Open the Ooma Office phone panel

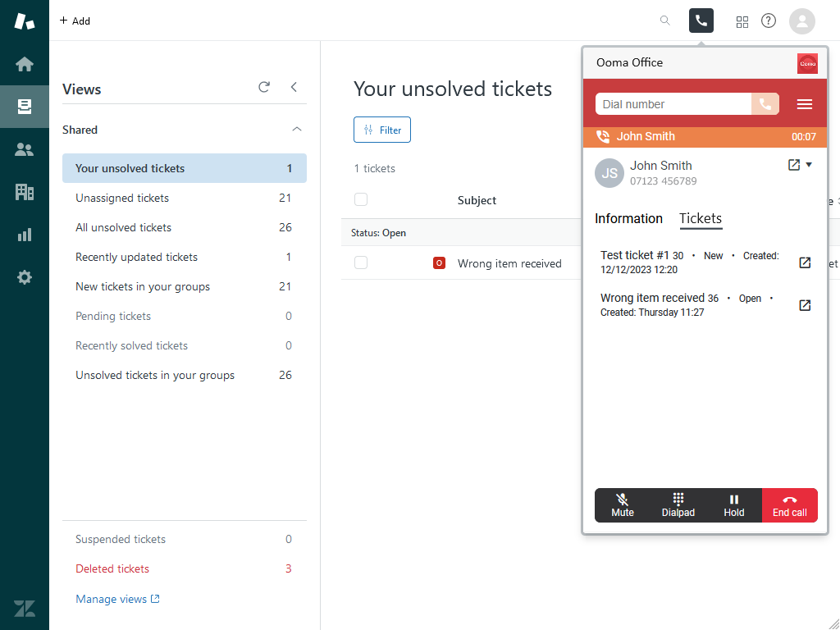coord(701,21)
